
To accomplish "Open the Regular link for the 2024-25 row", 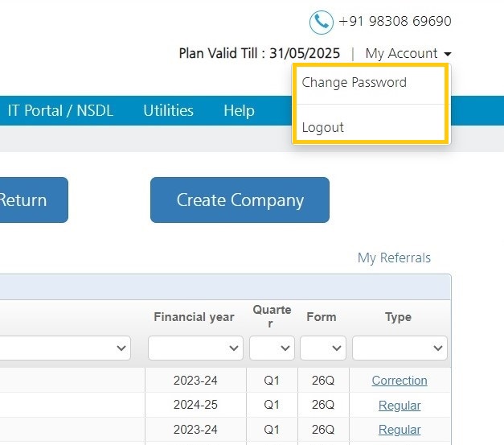I will [x=400, y=405].
